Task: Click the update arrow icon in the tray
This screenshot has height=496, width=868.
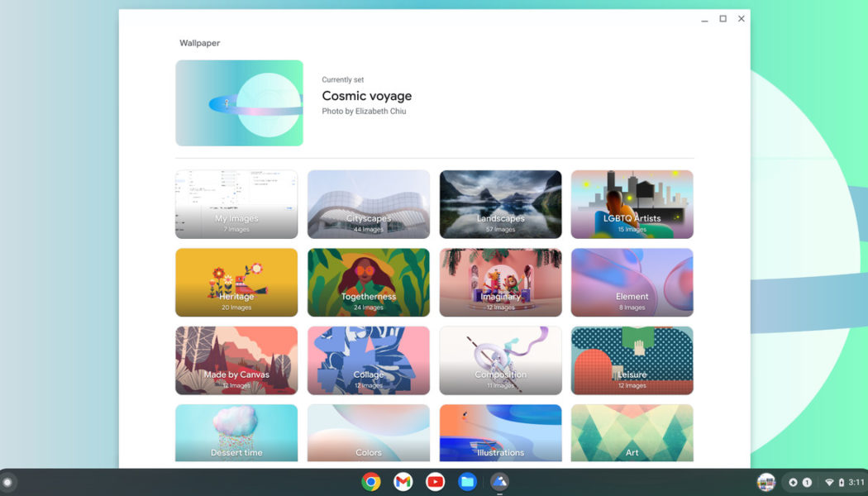Action: (x=794, y=482)
